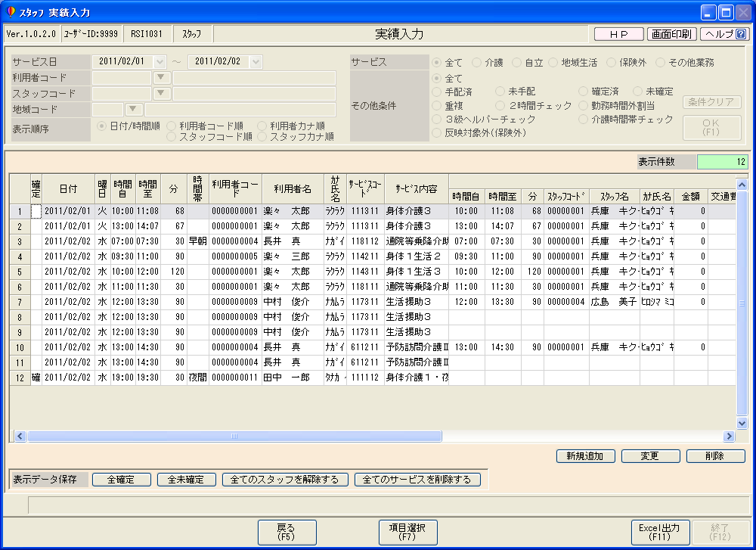Click the horizontal scrollbar right arrow

(729, 436)
